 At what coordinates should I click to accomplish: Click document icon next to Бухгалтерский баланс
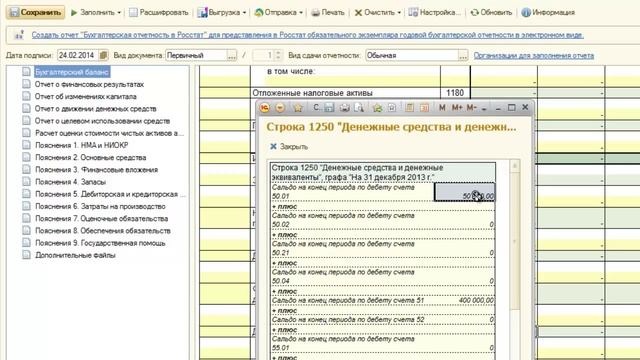pyautogui.click(x=27, y=72)
